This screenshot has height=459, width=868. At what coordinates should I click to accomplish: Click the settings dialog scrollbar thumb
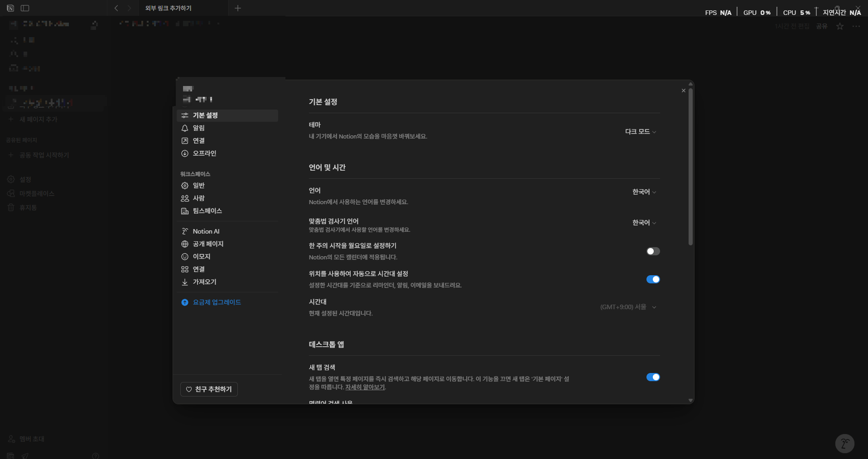click(x=690, y=167)
